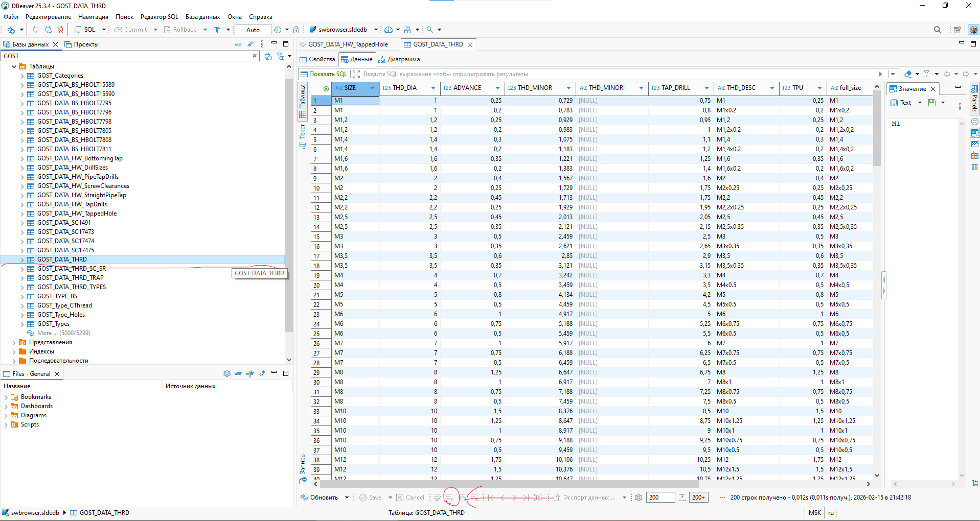980x521 pixels.
Task: Switch to the Диаграмма tab
Action: (399, 59)
